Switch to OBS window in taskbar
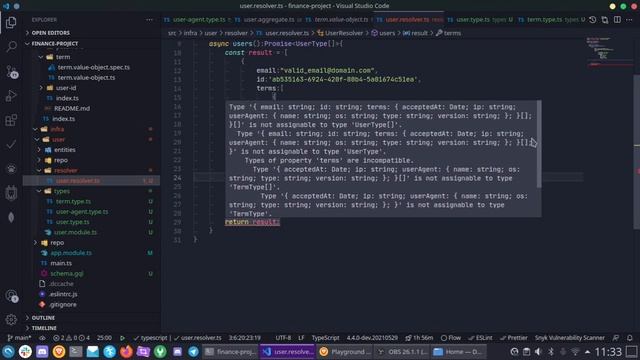640x360 pixels. click(402, 351)
